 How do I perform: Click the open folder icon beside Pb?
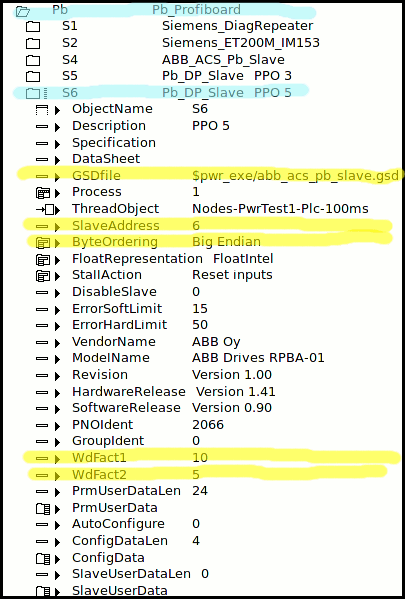pos(23,11)
